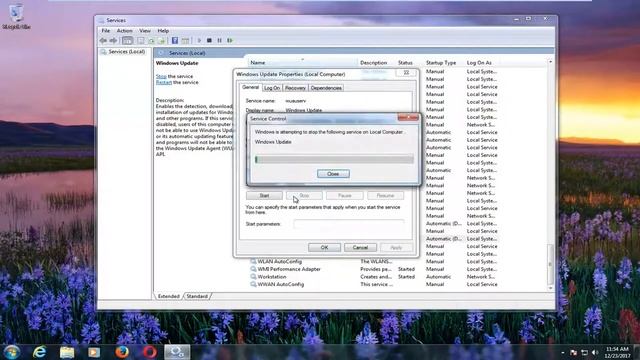Click Cancel in Windows Update Properties
The height and width of the screenshot is (360, 640).
point(360,247)
